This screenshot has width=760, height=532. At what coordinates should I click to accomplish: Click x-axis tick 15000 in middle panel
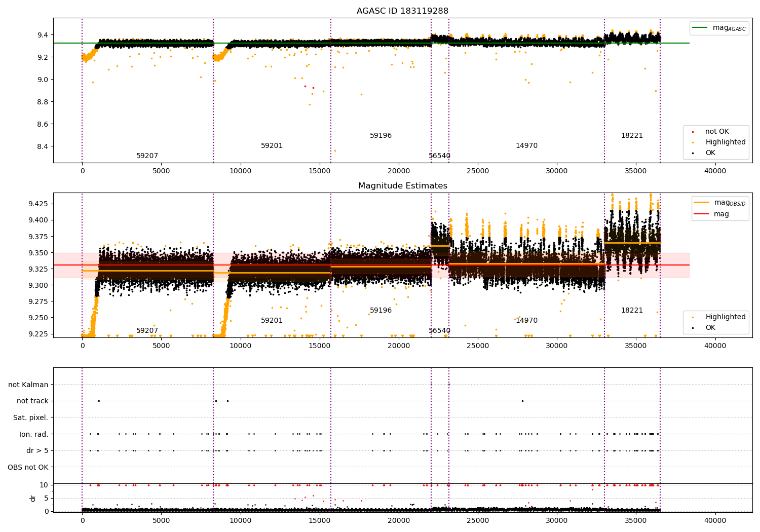point(320,346)
